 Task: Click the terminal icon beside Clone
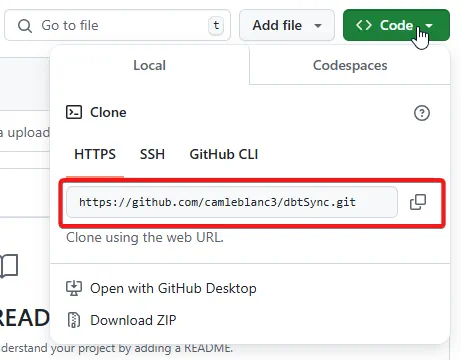tap(74, 112)
